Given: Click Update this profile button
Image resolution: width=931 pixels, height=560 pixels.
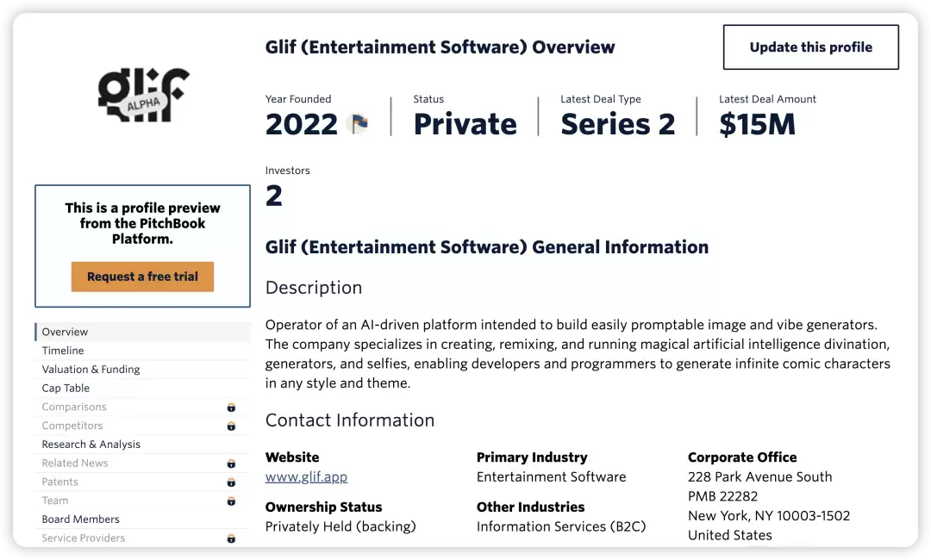Looking at the screenshot, I should click(810, 47).
